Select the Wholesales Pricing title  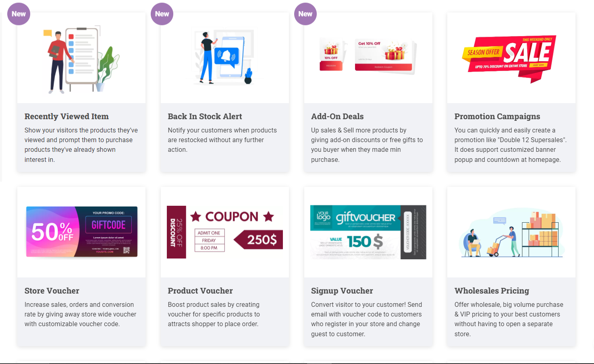(x=492, y=291)
